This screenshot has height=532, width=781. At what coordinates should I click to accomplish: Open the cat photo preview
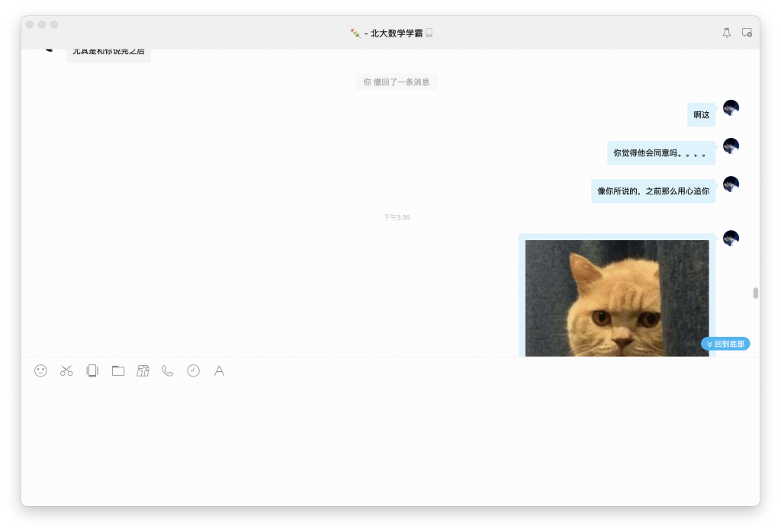[616, 297]
